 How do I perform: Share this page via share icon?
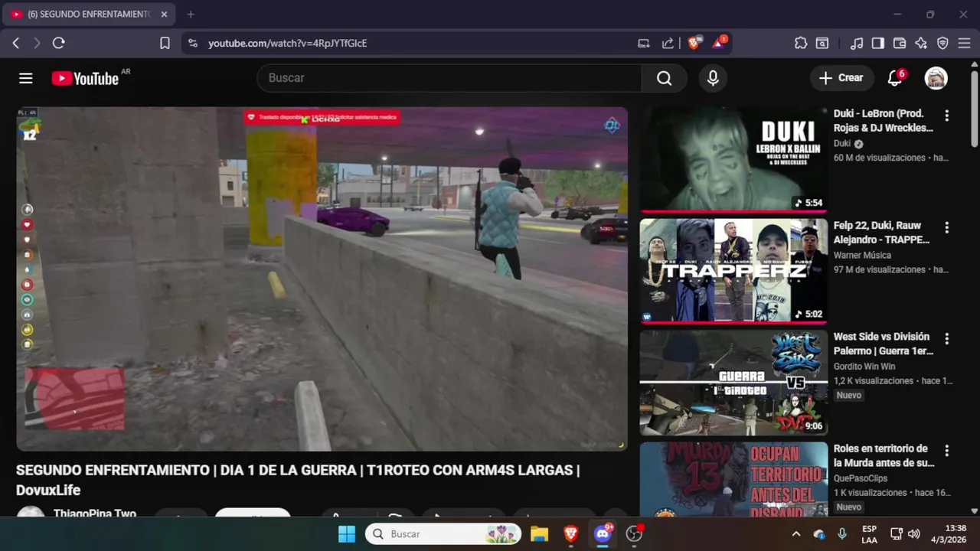coord(668,44)
